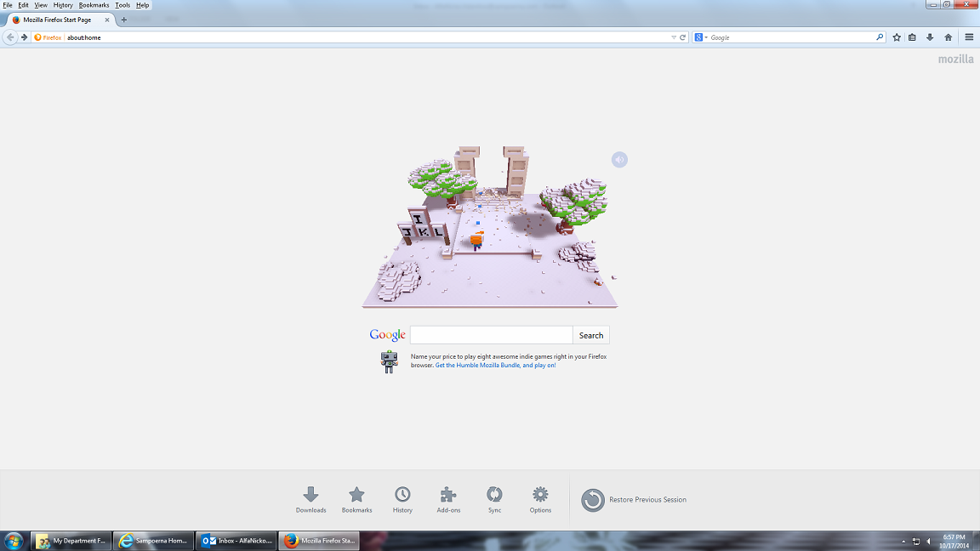This screenshot has width=980, height=551.
Task: Bookmark this page with star icon
Action: 897,37
